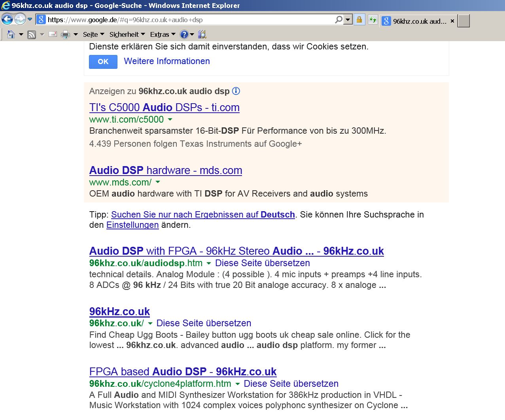505x420 pixels.
Task: Expand the cyclone4platform.htm result dropdown arrow
Action: [x=238, y=384]
